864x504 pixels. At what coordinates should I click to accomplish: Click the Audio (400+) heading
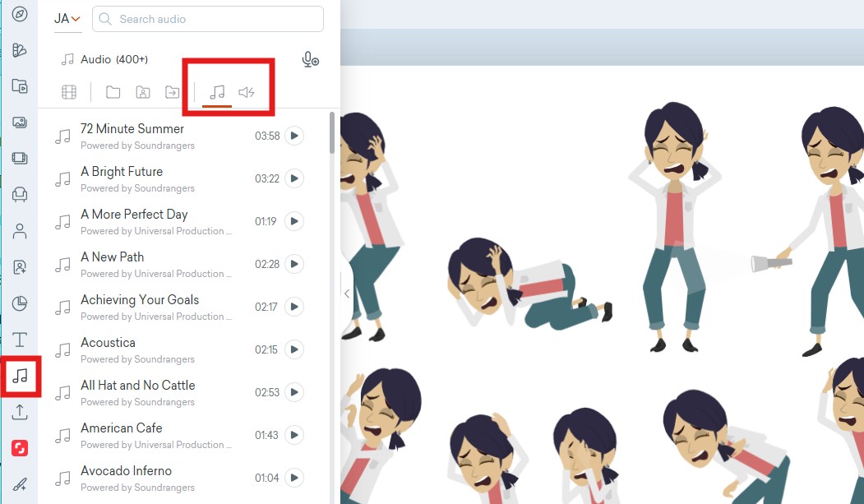pos(114,59)
